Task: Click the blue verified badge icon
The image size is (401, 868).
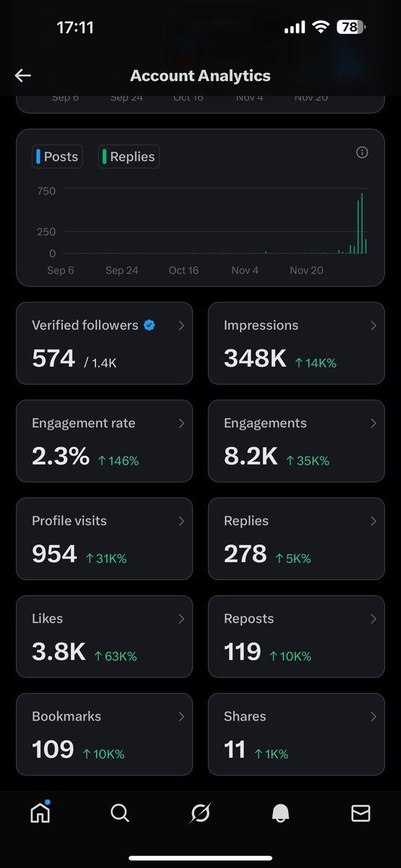Action: [149, 325]
